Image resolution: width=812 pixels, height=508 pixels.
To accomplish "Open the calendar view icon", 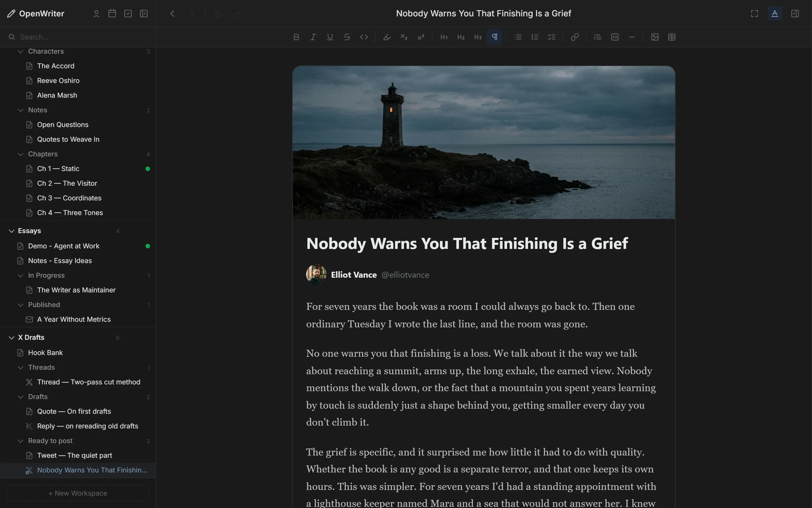I will (112, 14).
